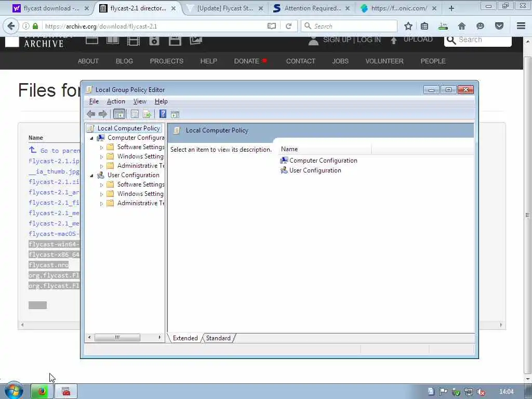Toggle the Show/Hide Action Pane icon
The image size is (532, 399).
(175, 114)
